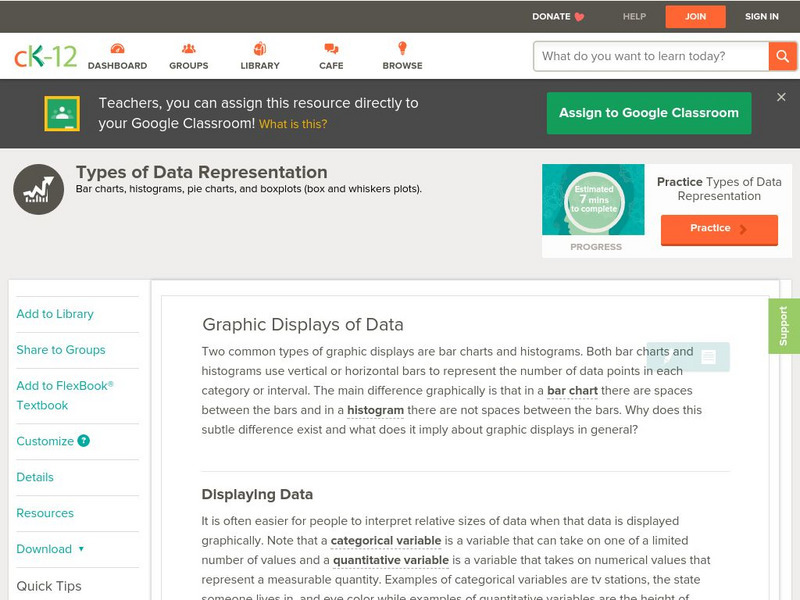Click the orange JOIN button
The image size is (800, 600).
(695, 17)
